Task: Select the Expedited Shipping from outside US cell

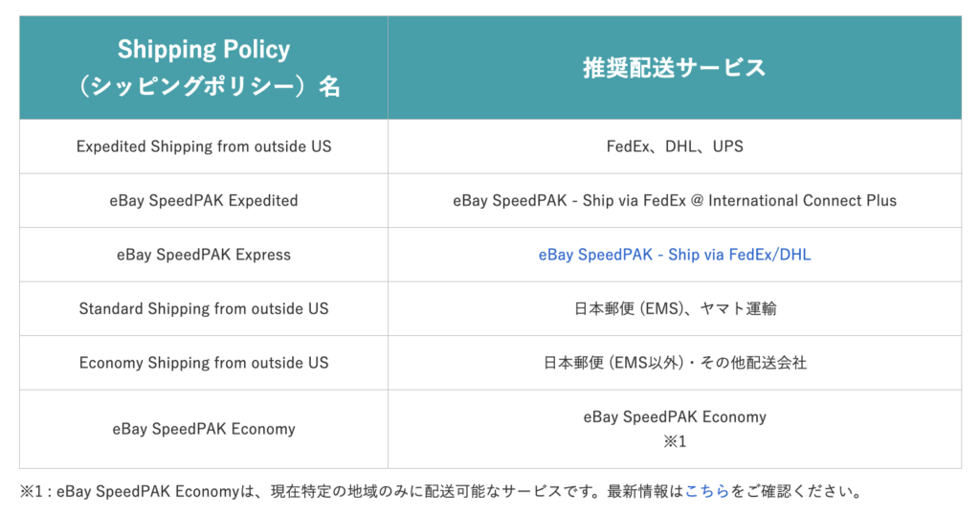Action: coord(204,146)
